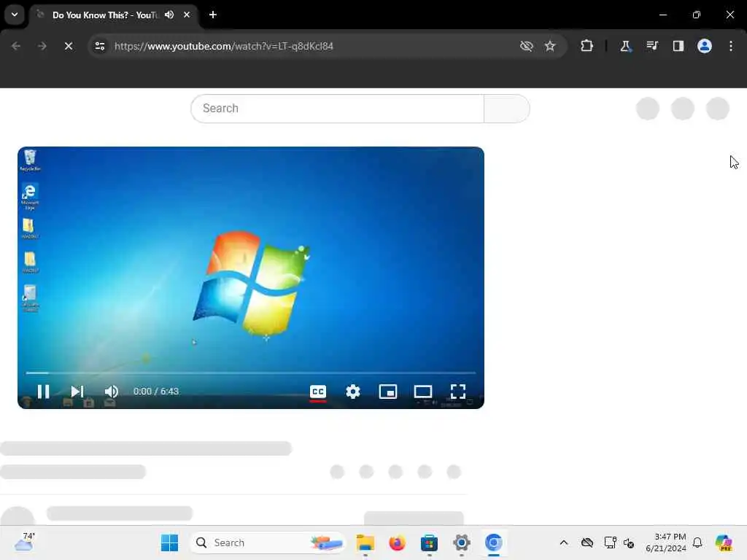Open Microsoft Store from the taskbar

pyautogui.click(x=429, y=542)
